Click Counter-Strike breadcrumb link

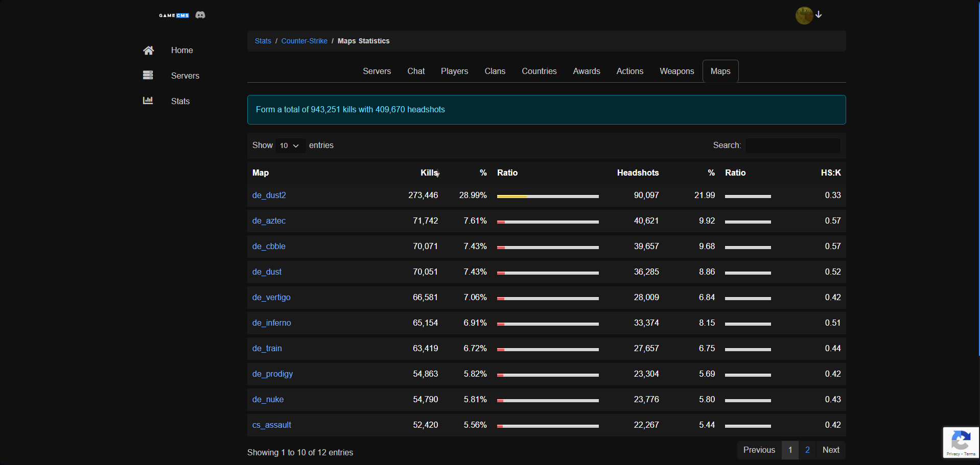[x=305, y=41]
